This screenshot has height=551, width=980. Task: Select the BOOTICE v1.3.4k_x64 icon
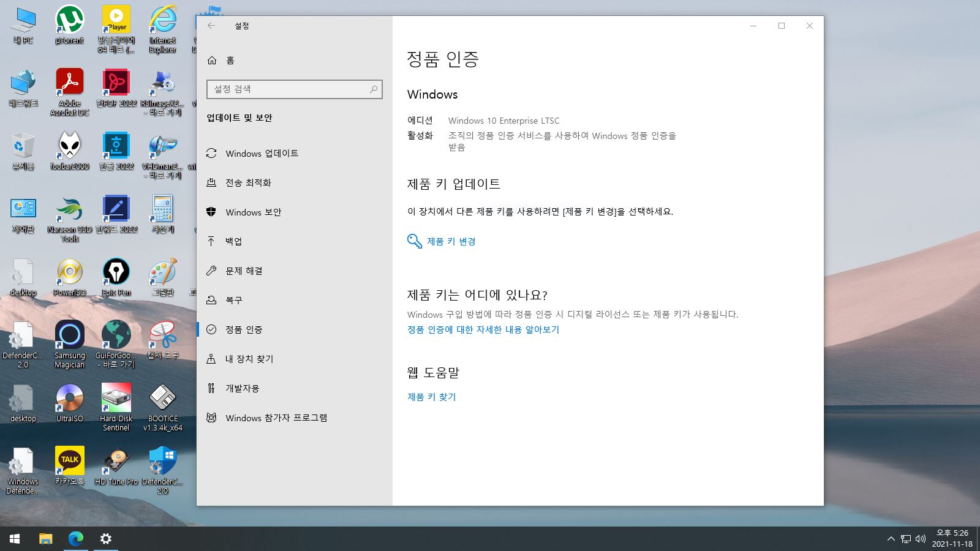click(163, 408)
